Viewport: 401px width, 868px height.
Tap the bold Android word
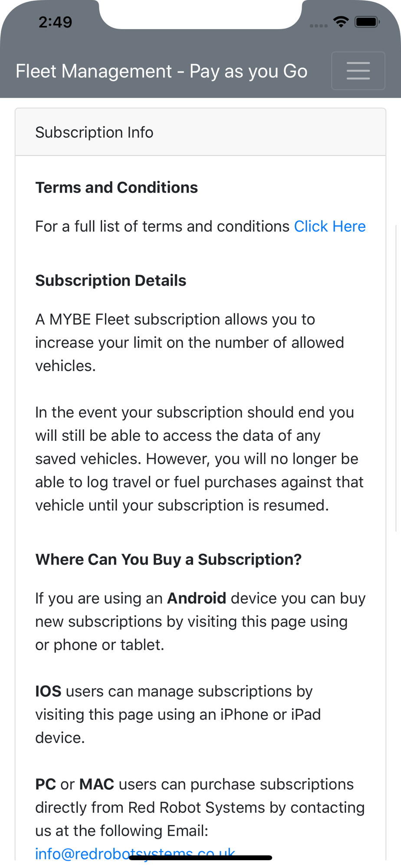pyautogui.click(x=197, y=598)
